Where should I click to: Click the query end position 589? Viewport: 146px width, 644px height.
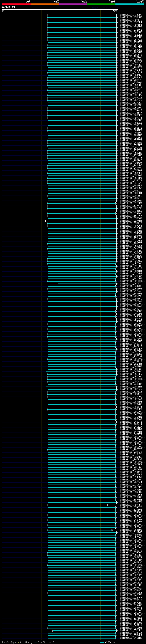click(115, 11)
